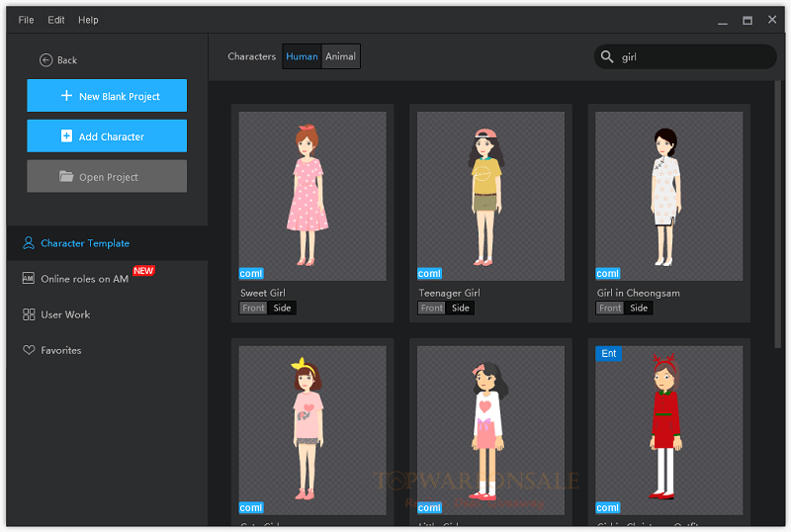
Task: Click the Favorites heart icon
Action: pyautogui.click(x=29, y=350)
